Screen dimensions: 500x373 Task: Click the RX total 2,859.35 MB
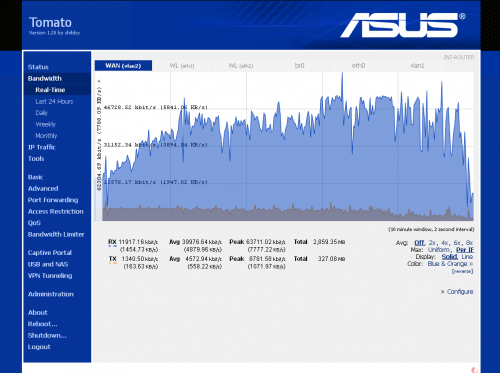[x=329, y=242]
